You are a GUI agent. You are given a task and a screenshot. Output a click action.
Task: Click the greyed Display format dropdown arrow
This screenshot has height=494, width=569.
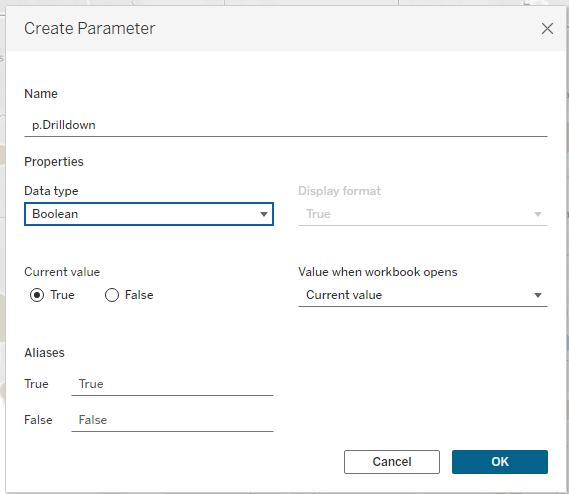538,214
